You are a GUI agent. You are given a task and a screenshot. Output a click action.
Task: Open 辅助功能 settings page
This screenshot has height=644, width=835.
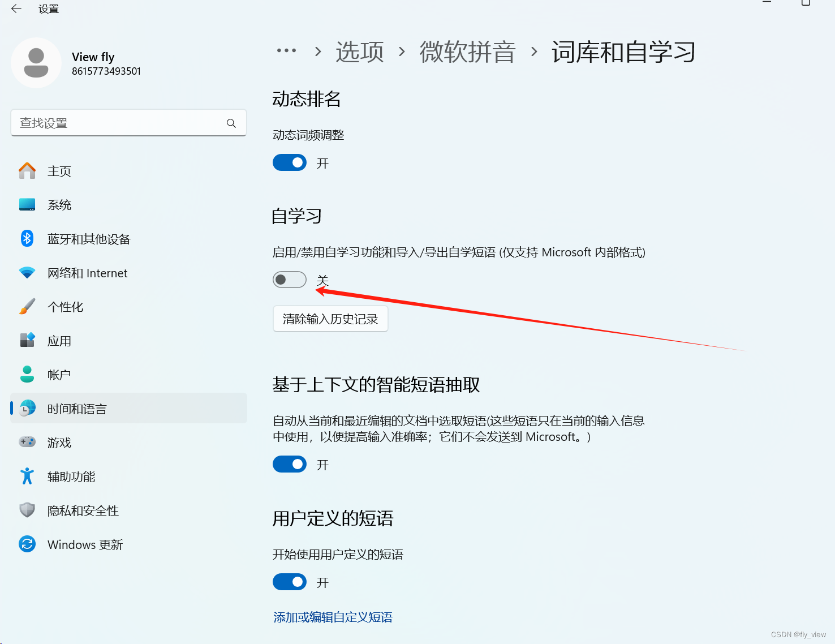coord(129,476)
